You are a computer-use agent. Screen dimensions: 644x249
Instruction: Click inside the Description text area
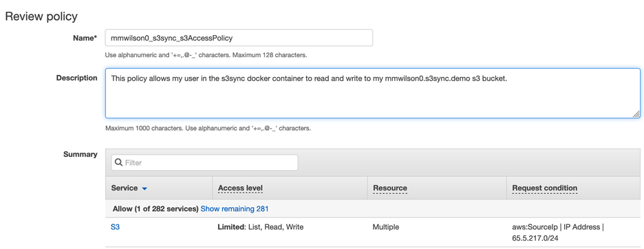point(372,94)
